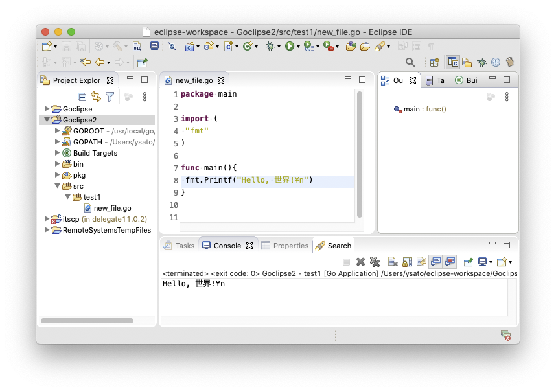Click Remove All Terminated Launches double-X icon
This screenshot has height=392, width=556.
[x=375, y=262]
